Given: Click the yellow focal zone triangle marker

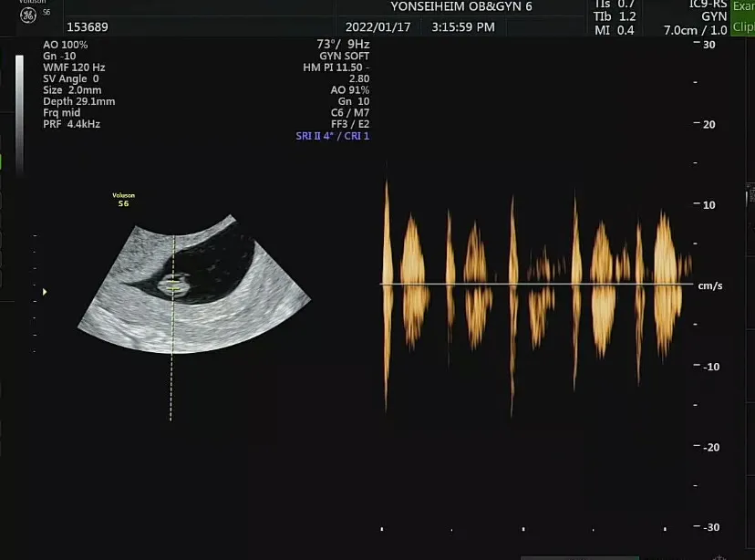Looking at the screenshot, I should click(x=45, y=292).
